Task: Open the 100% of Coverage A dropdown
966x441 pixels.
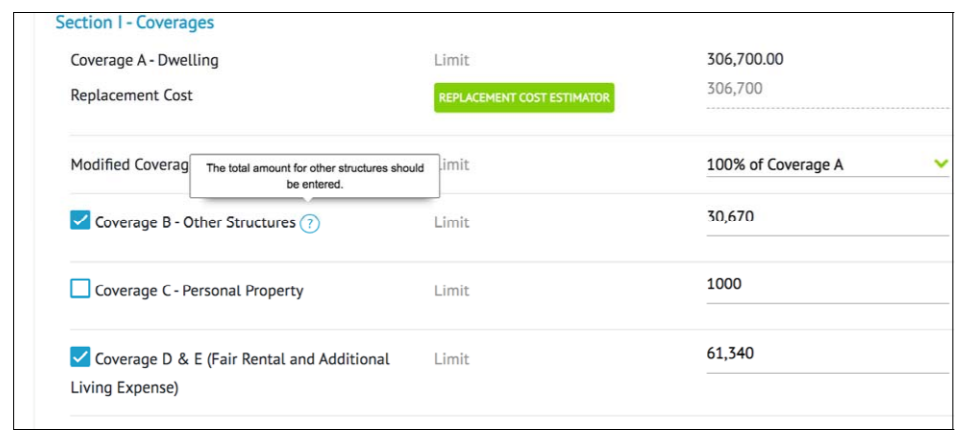Action: pos(827,164)
